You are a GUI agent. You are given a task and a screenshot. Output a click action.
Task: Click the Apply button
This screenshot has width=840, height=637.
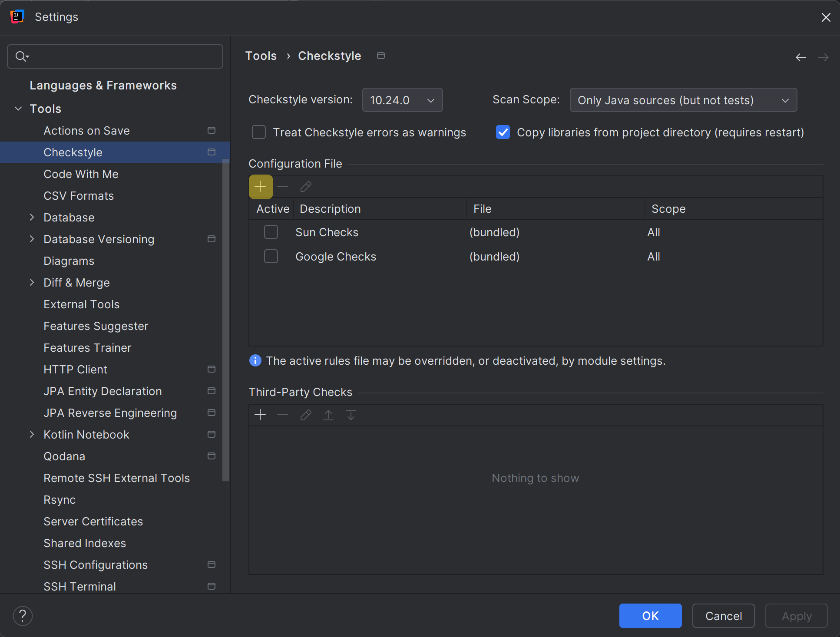pos(797,616)
